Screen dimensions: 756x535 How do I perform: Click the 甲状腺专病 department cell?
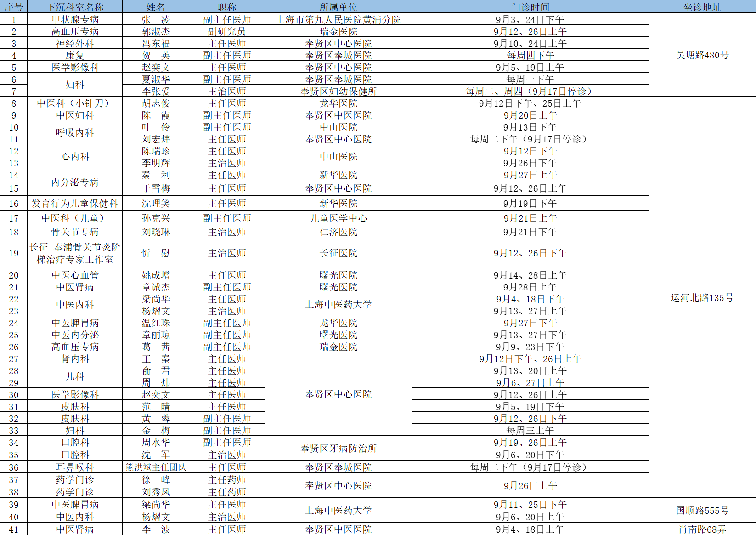pyautogui.click(x=75, y=19)
